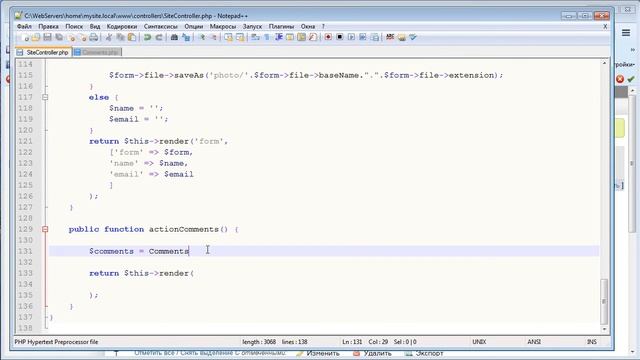
Task: Play back the recorded macro
Action: tap(351, 38)
